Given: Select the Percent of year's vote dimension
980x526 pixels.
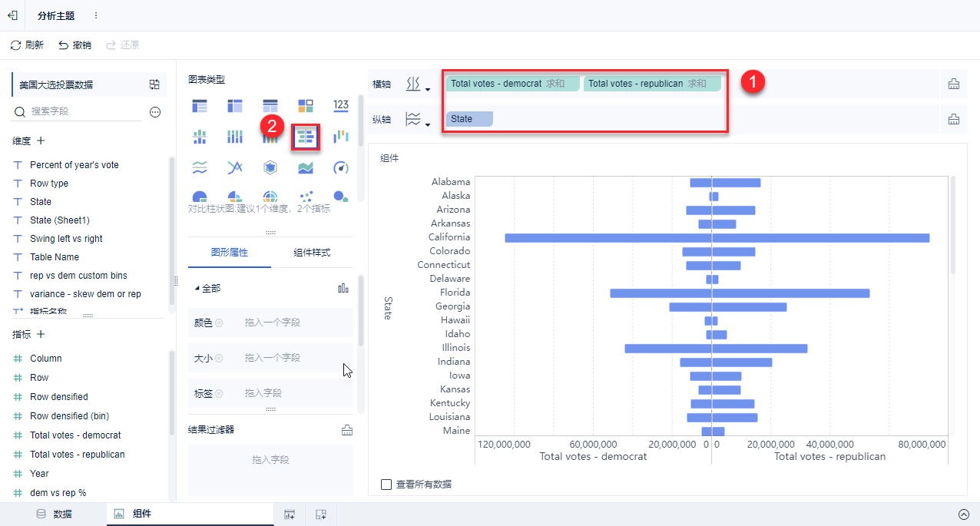Looking at the screenshot, I should point(74,165).
